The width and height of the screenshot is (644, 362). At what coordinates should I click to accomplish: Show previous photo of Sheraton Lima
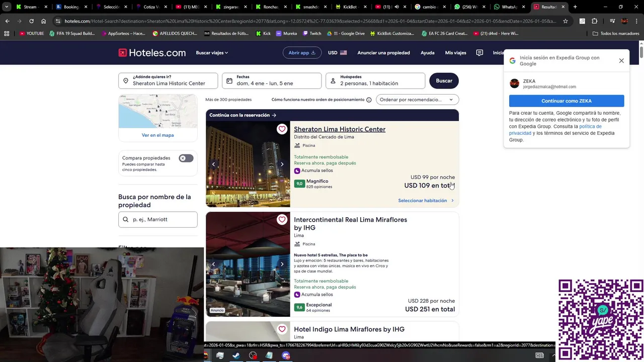[213, 164]
